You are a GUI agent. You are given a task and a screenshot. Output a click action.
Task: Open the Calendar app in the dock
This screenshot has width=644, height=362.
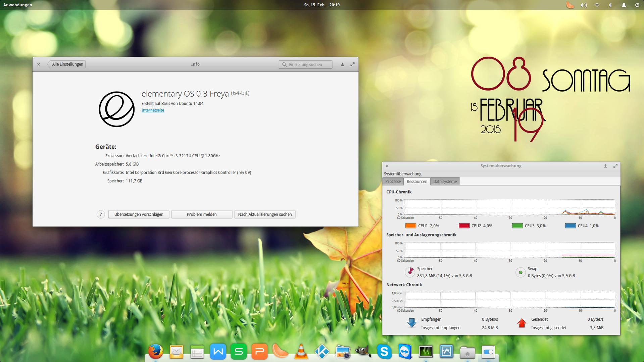click(x=197, y=352)
